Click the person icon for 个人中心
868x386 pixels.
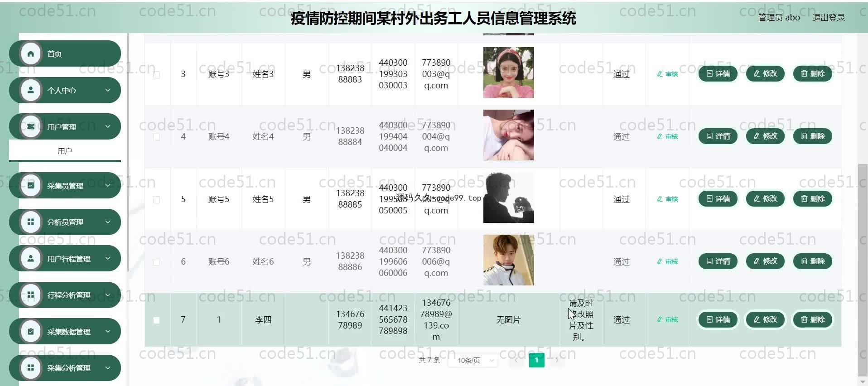pos(31,90)
